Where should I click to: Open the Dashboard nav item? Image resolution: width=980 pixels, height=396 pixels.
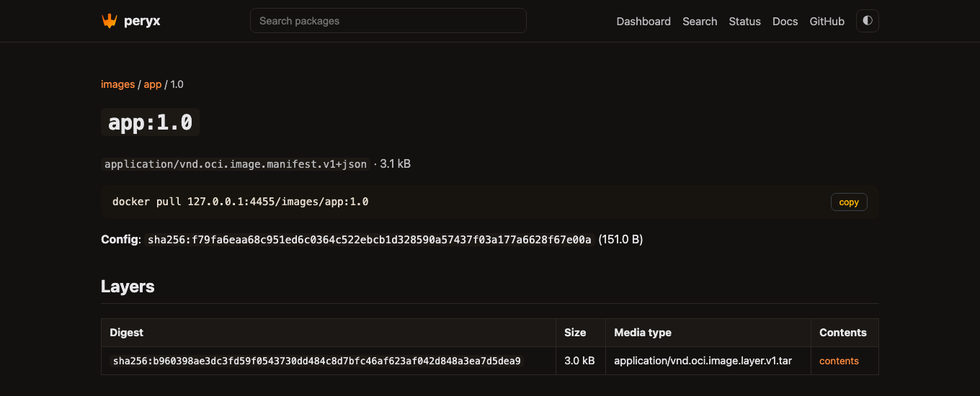click(643, 22)
